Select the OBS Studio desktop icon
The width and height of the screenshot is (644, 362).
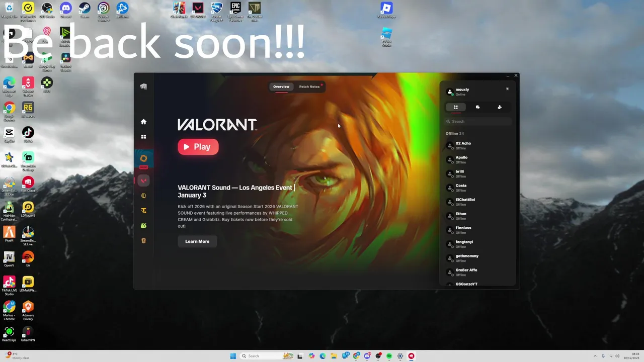(47, 11)
